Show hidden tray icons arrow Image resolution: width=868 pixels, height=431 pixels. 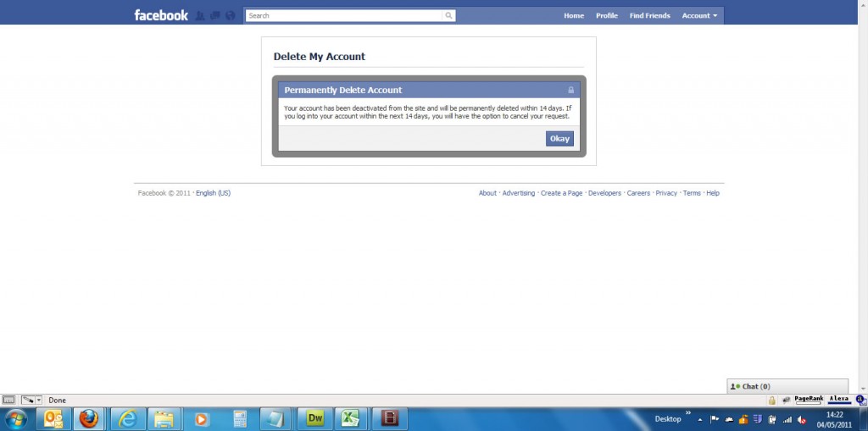point(699,420)
